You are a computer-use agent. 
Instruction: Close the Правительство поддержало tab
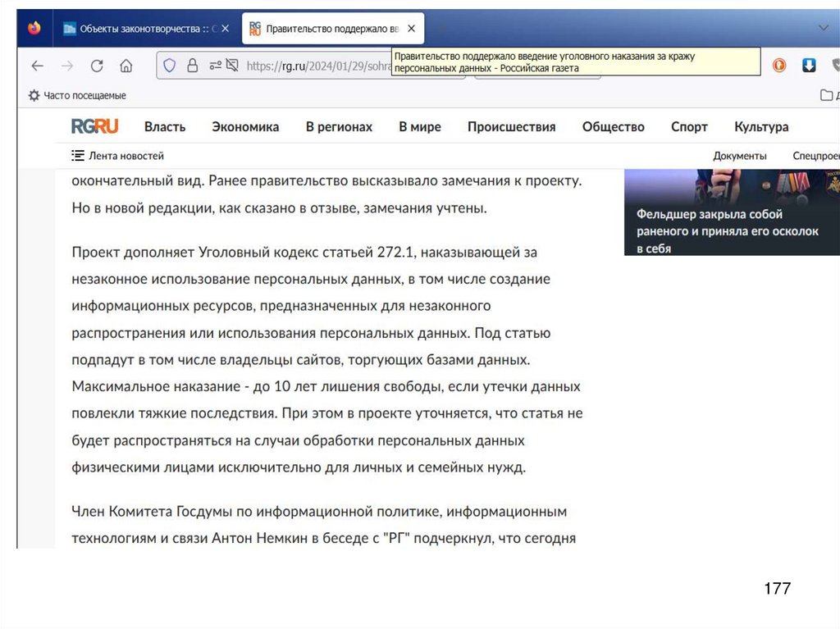pyautogui.click(x=411, y=29)
